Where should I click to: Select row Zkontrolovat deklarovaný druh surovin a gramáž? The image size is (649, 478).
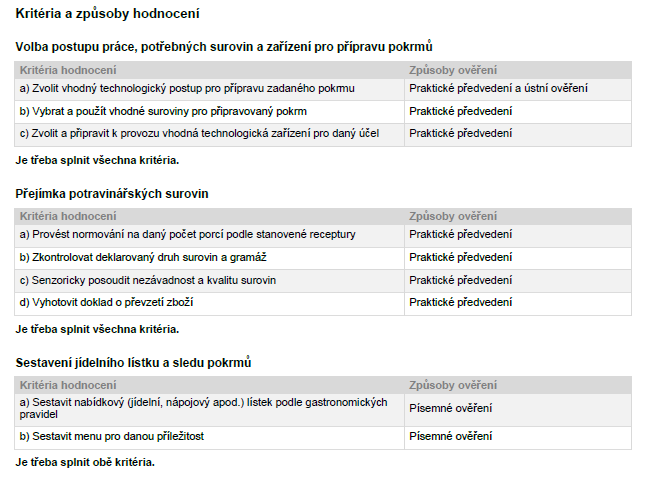pyautogui.click(x=323, y=258)
